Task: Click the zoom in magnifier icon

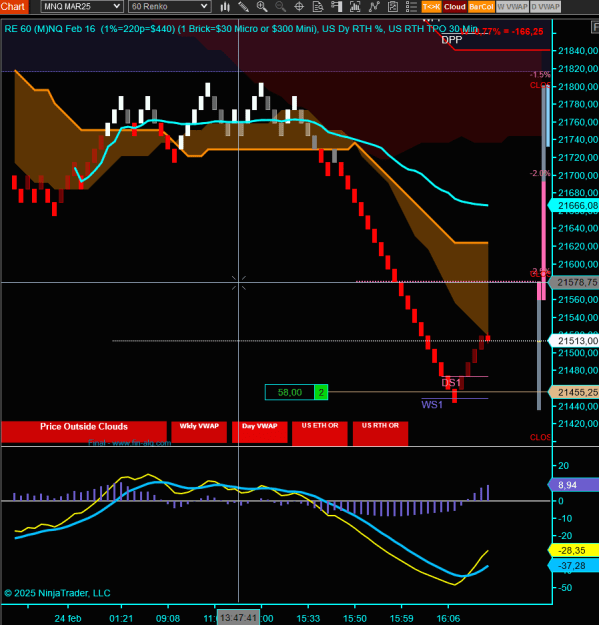Action: click(x=262, y=6)
